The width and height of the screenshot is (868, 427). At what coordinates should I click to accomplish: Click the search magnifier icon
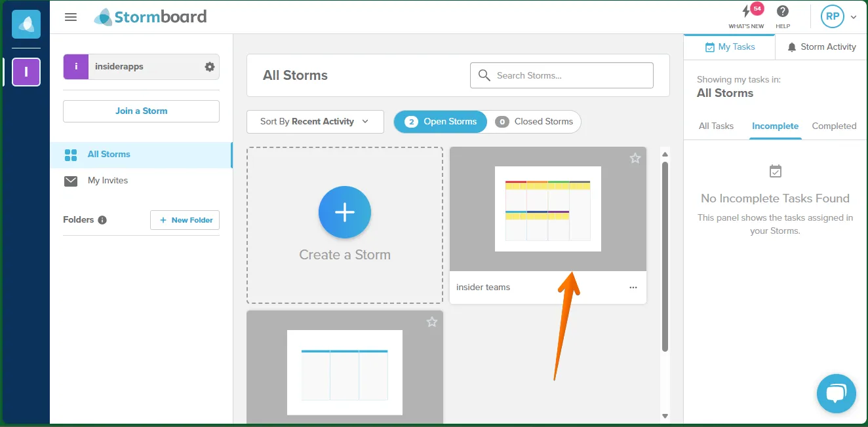(484, 75)
